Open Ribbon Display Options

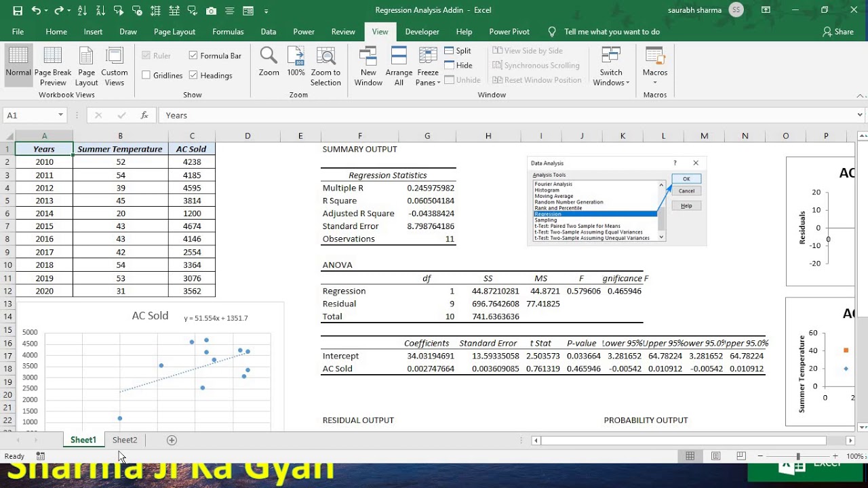(766, 10)
